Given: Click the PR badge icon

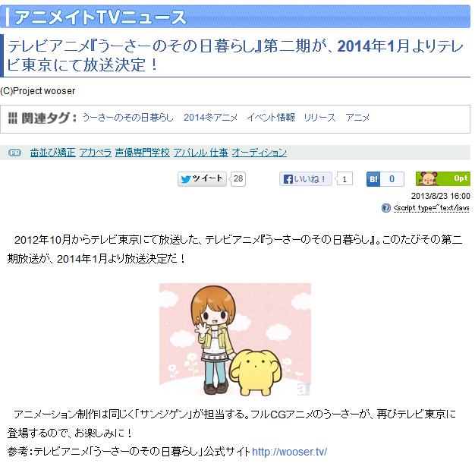Looking at the screenshot, I should pyautogui.click(x=15, y=153).
